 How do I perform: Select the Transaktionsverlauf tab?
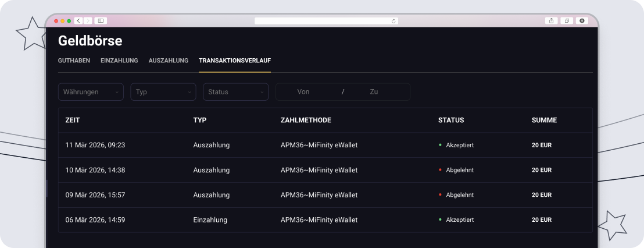(x=235, y=61)
